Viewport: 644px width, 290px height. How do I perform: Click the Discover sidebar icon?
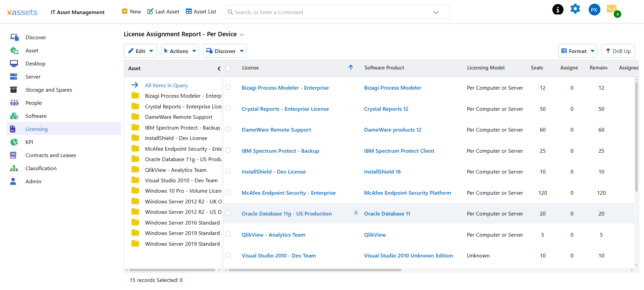click(14, 37)
